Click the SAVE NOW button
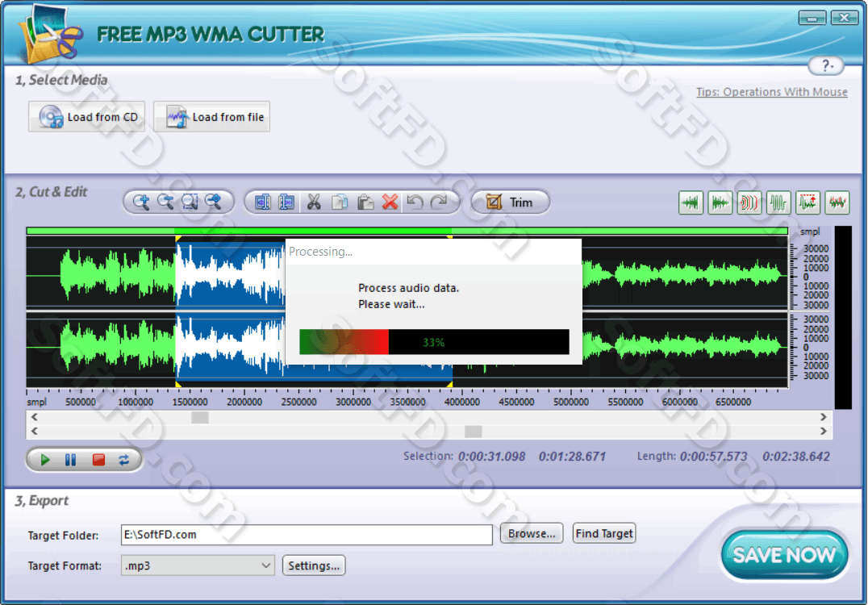868x605 pixels. tap(784, 555)
